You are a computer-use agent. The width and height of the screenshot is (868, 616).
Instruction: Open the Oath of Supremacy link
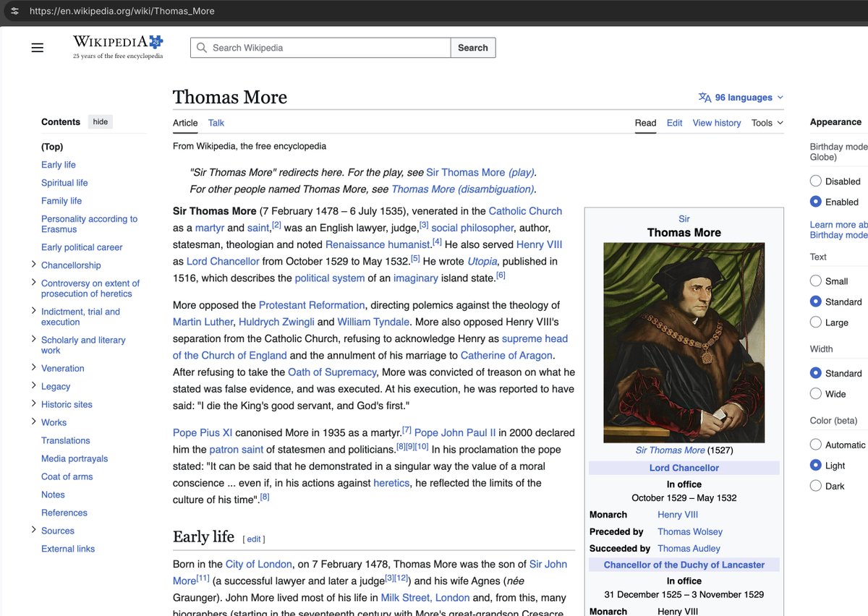tap(332, 372)
